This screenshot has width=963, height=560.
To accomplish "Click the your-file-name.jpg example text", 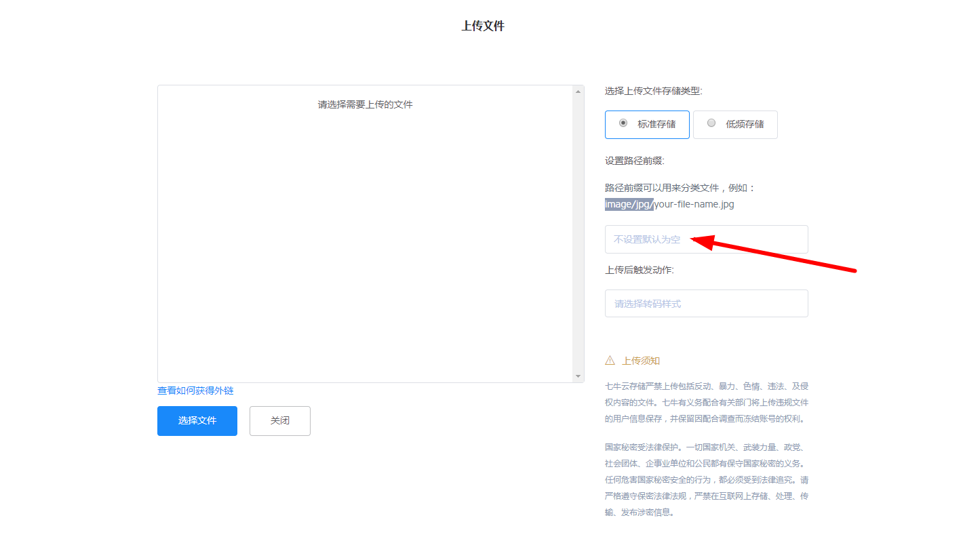I will click(x=694, y=204).
